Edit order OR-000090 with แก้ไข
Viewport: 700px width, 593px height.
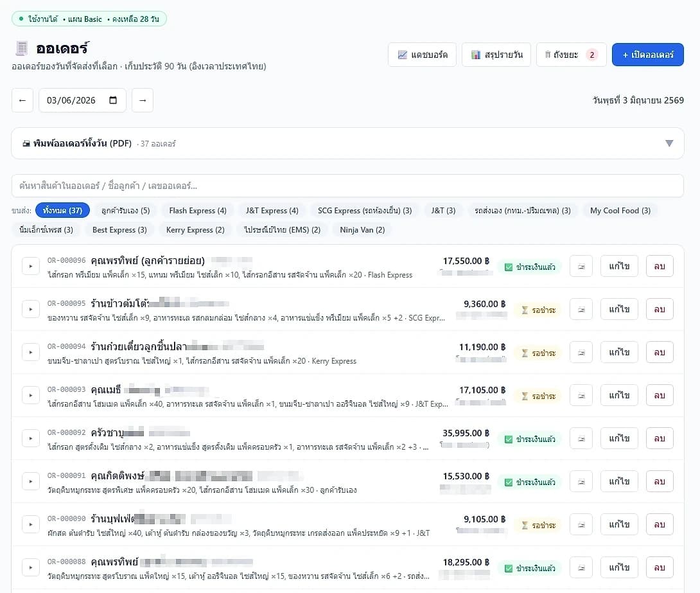pos(619,524)
